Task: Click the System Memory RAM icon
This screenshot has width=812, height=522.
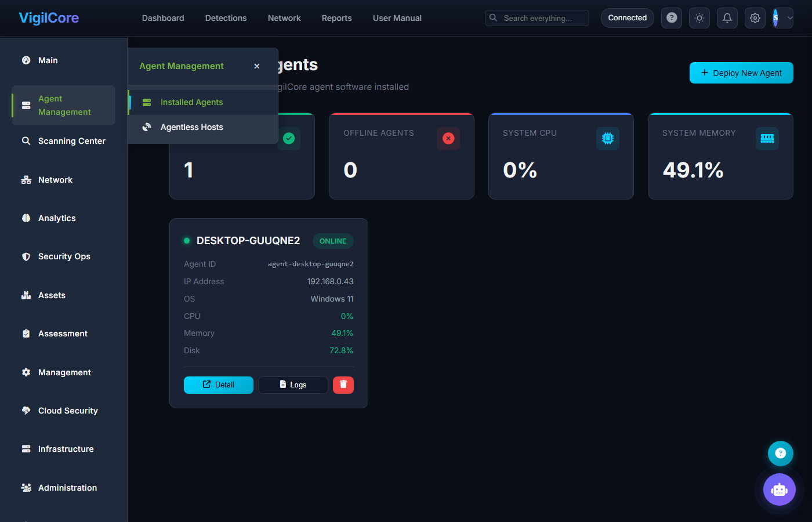Action: (767, 138)
